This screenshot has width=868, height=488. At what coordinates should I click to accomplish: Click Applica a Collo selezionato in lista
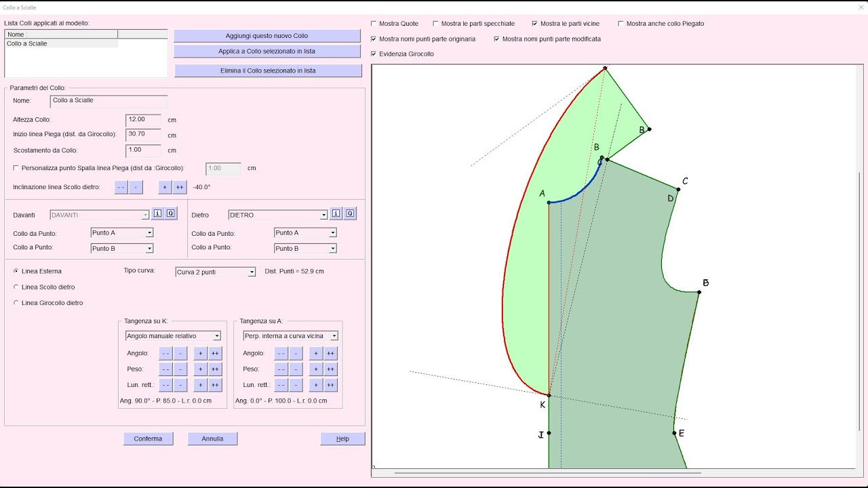267,52
